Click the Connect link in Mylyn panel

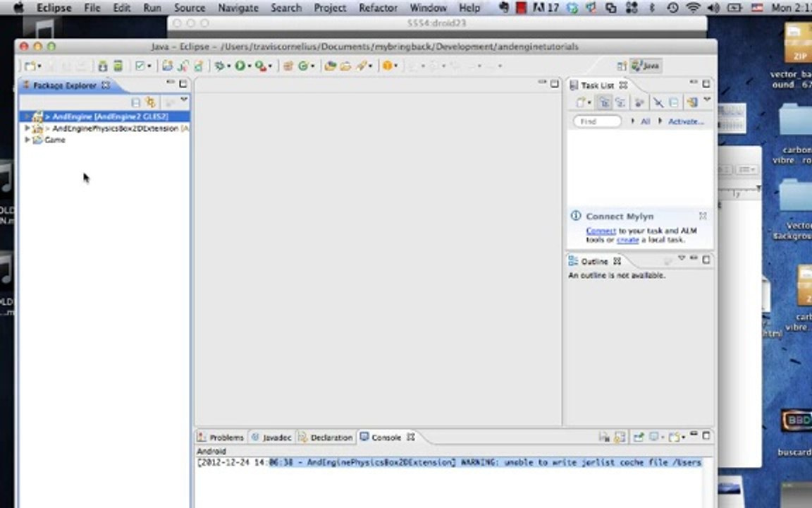[x=601, y=231]
